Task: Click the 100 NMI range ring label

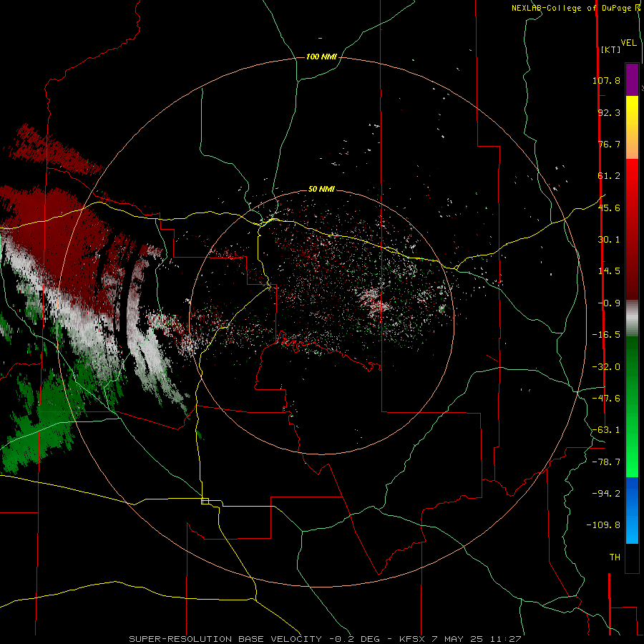Action: click(321, 57)
